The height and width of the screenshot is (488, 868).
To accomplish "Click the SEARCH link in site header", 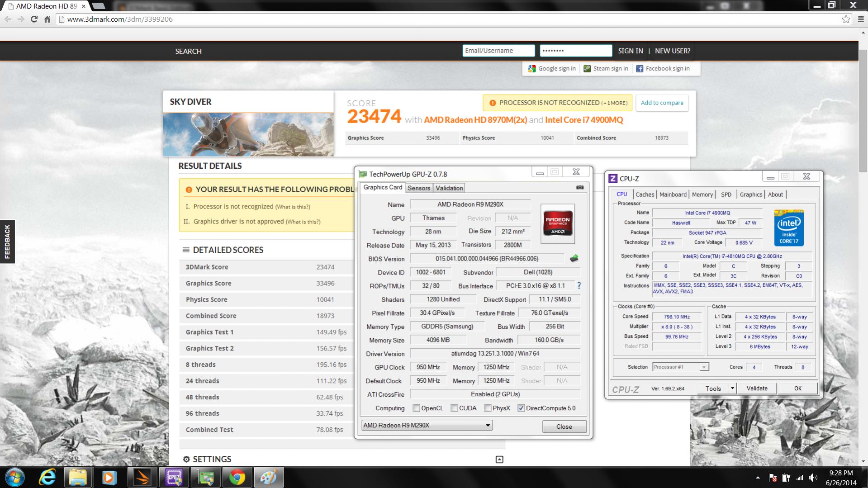I will [x=188, y=51].
